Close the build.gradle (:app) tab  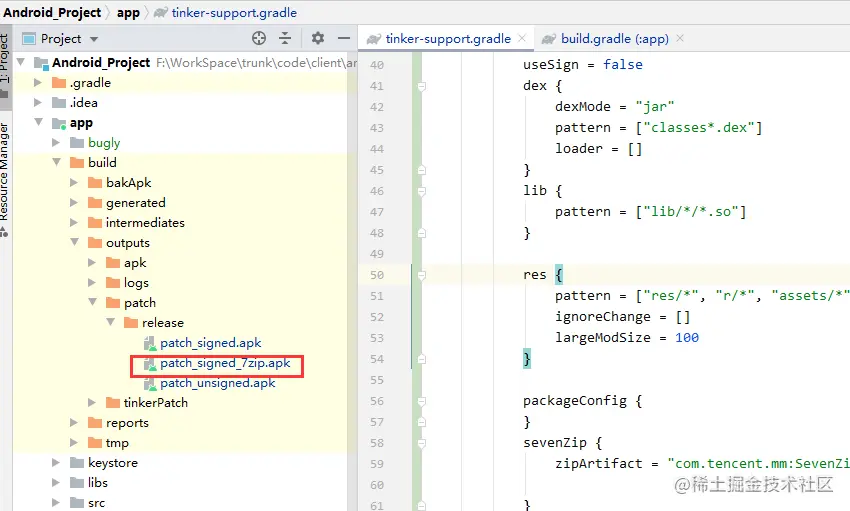[x=680, y=38]
